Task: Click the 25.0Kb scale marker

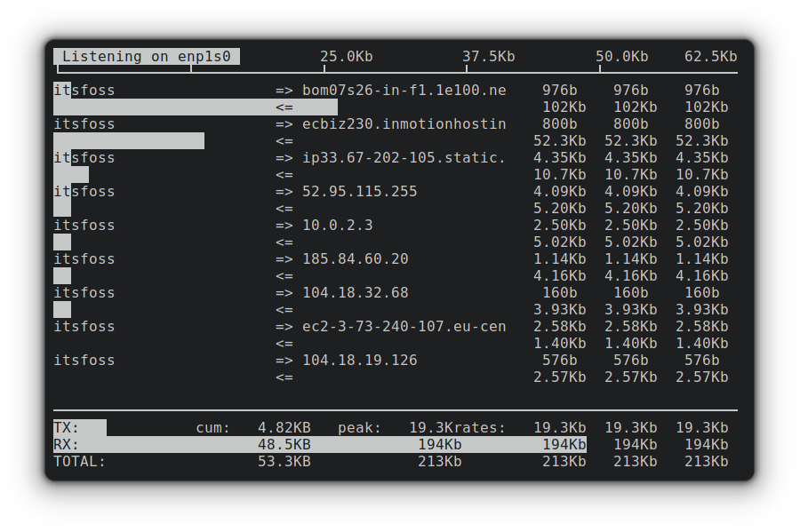Action: (346, 57)
